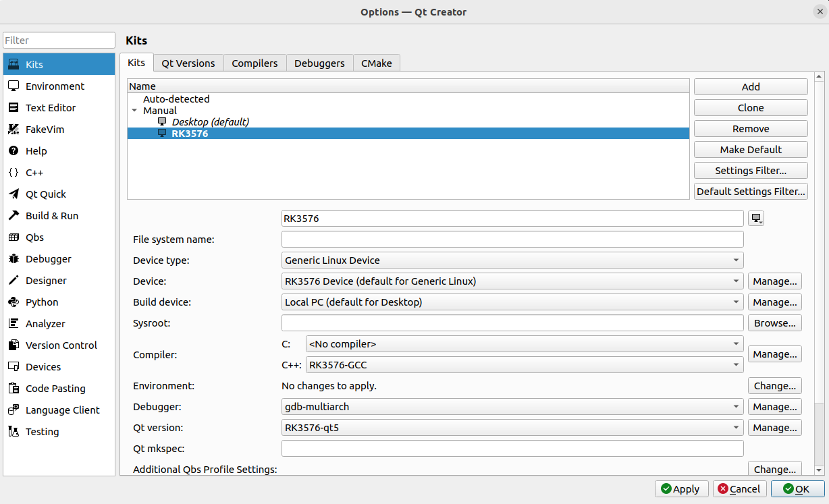The height and width of the screenshot is (504, 829).
Task: Open the C++ braces icon category
Action: (13, 173)
